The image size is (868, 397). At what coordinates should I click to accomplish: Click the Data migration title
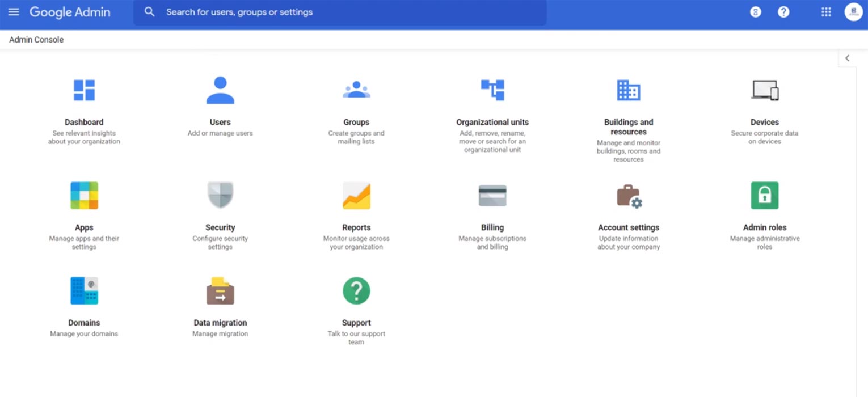(x=220, y=323)
